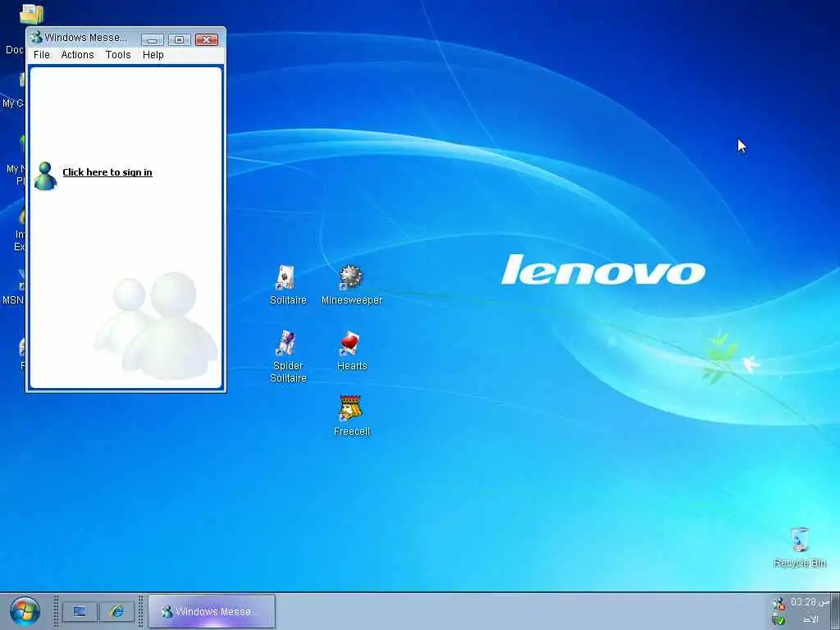Click the 'Windows Messe...' title bar text
Image resolution: width=840 pixels, height=630 pixels.
86,38
